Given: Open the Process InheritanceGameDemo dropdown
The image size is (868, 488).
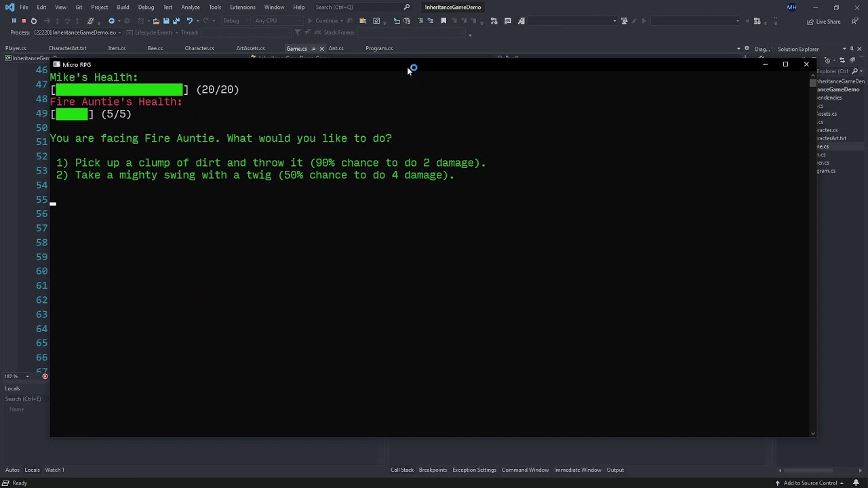Looking at the screenshot, I should pos(77,33).
